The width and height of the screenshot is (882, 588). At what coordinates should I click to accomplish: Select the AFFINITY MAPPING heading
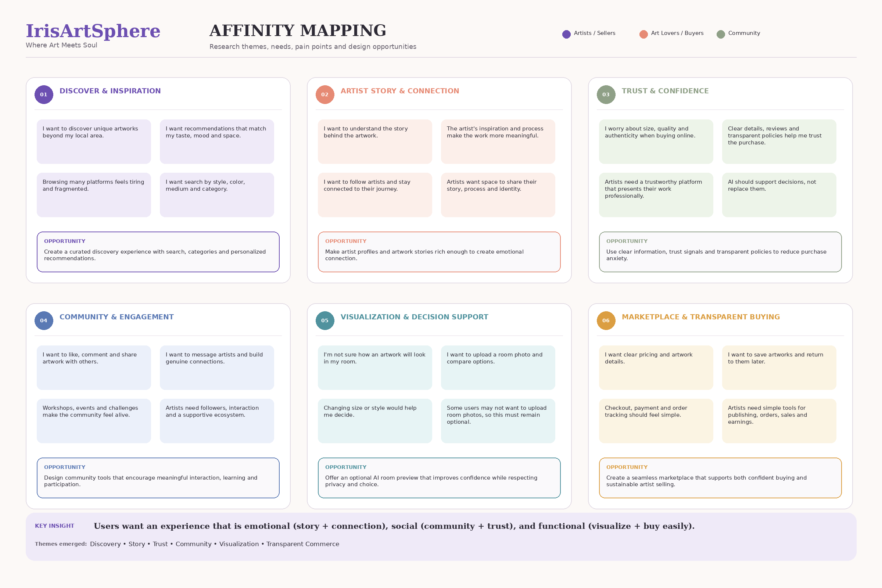point(298,31)
